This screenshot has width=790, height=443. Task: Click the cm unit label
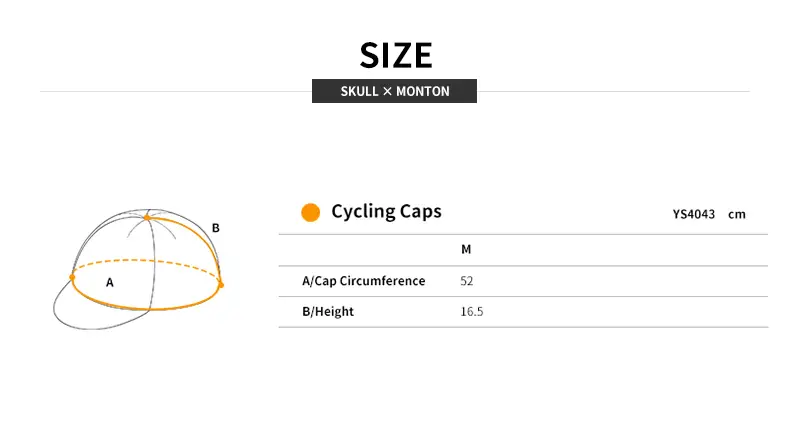tap(737, 214)
